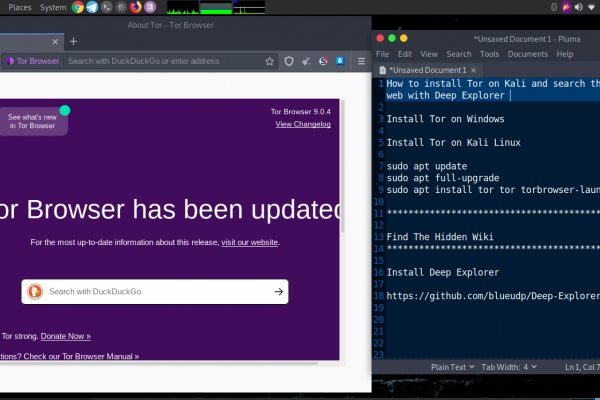600x400 pixels.
Task: Click the New Identity broom icon
Action: pos(306,61)
